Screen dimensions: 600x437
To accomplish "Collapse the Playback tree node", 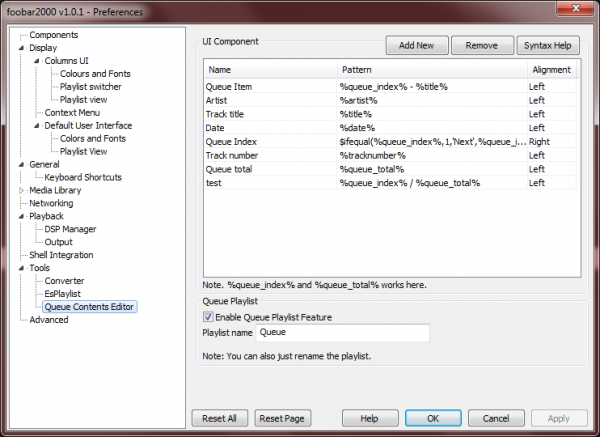I will (x=22, y=216).
